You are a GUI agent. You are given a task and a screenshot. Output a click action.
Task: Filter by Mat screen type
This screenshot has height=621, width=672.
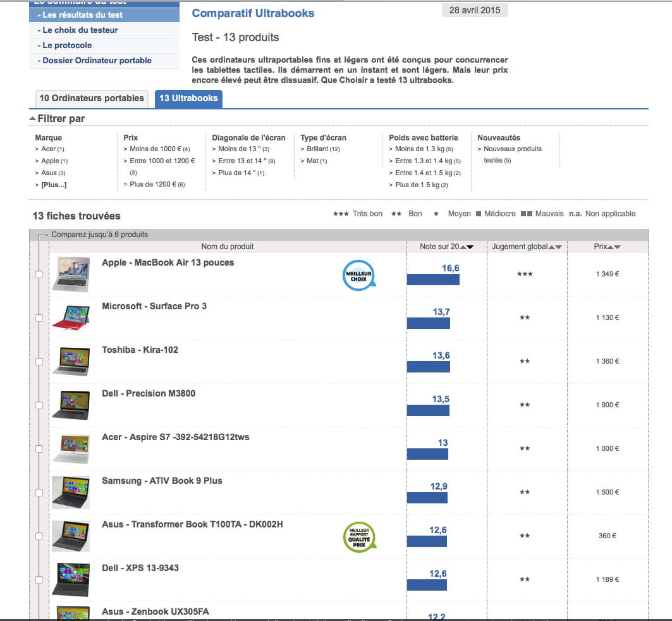click(317, 161)
